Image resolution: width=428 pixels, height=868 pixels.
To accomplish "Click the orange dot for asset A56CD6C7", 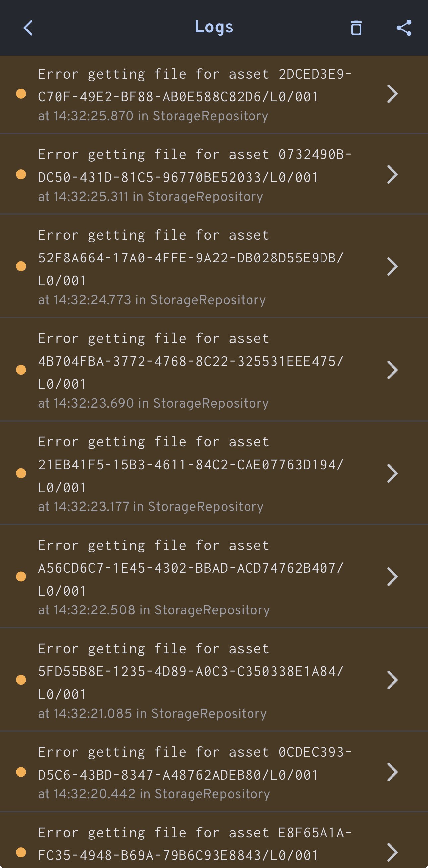I will coord(21,577).
